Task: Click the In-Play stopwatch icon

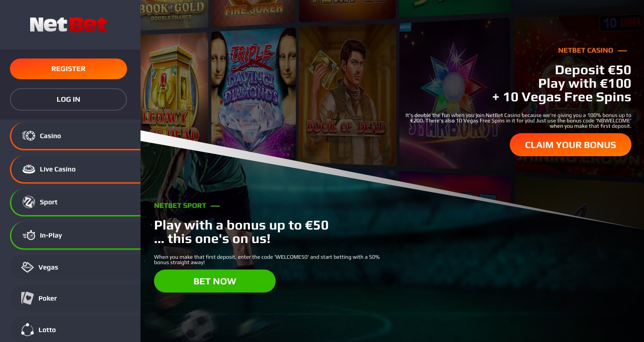Action: click(x=29, y=235)
